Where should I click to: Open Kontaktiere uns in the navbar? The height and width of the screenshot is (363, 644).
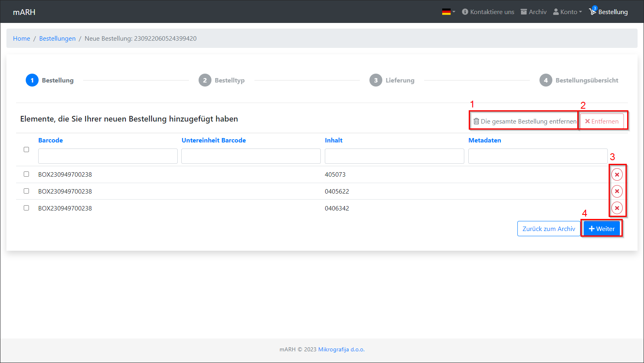pyautogui.click(x=488, y=12)
